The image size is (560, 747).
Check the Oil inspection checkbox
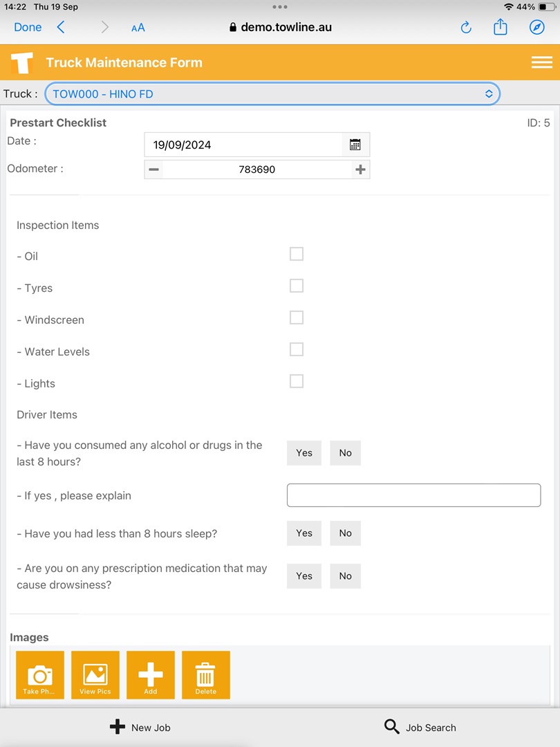click(297, 255)
